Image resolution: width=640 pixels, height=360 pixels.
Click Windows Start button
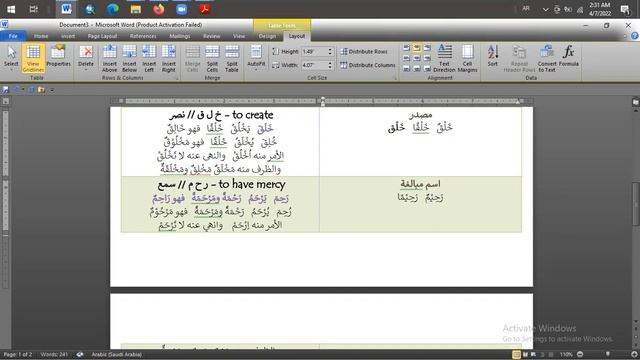pos(11,9)
